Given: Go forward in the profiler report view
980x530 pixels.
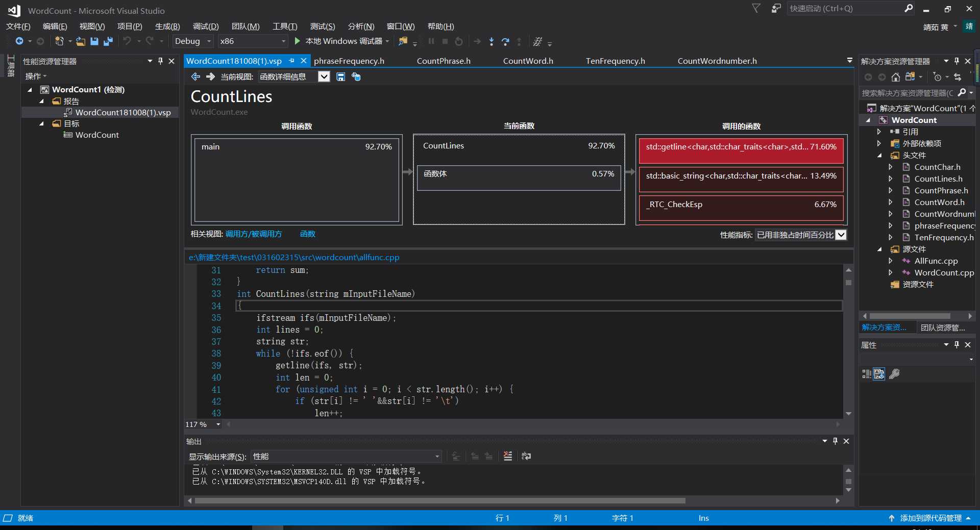Looking at the screenshot, I should [210, 77].
